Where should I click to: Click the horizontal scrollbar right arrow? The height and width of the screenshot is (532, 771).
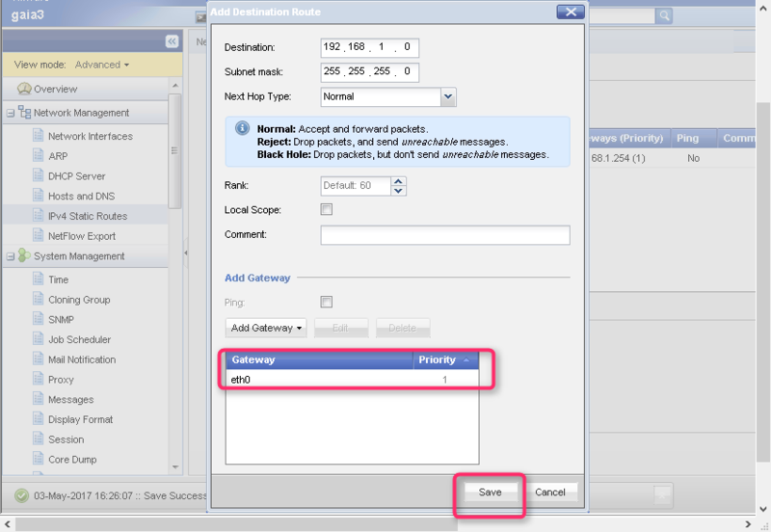(748, 524)
